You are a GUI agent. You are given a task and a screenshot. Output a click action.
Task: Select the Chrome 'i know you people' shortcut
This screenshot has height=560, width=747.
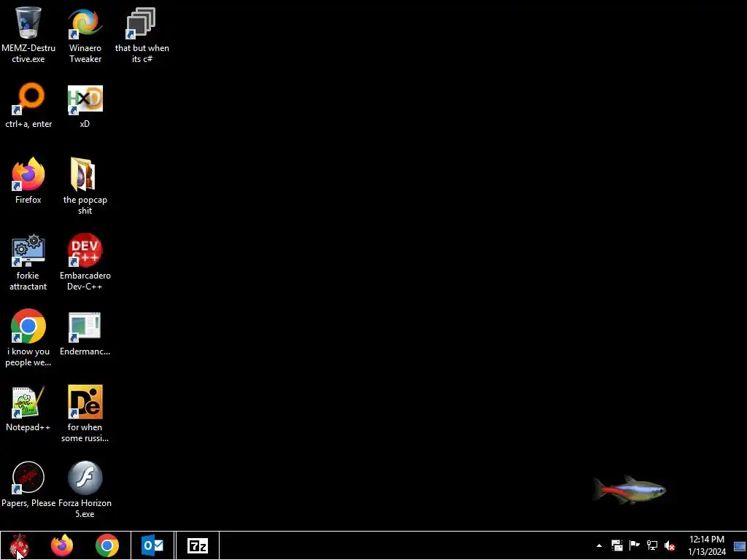(x=28, y=326)
